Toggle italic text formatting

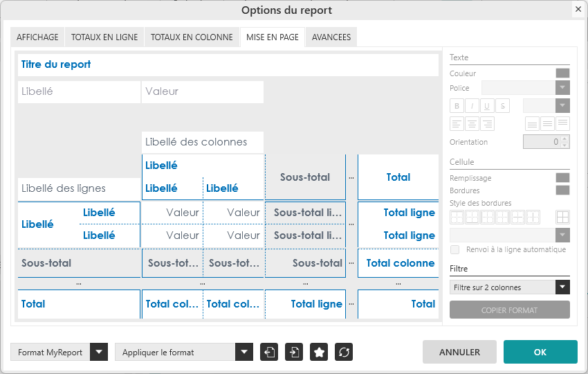pyautogui.click(x=472, y=106)
